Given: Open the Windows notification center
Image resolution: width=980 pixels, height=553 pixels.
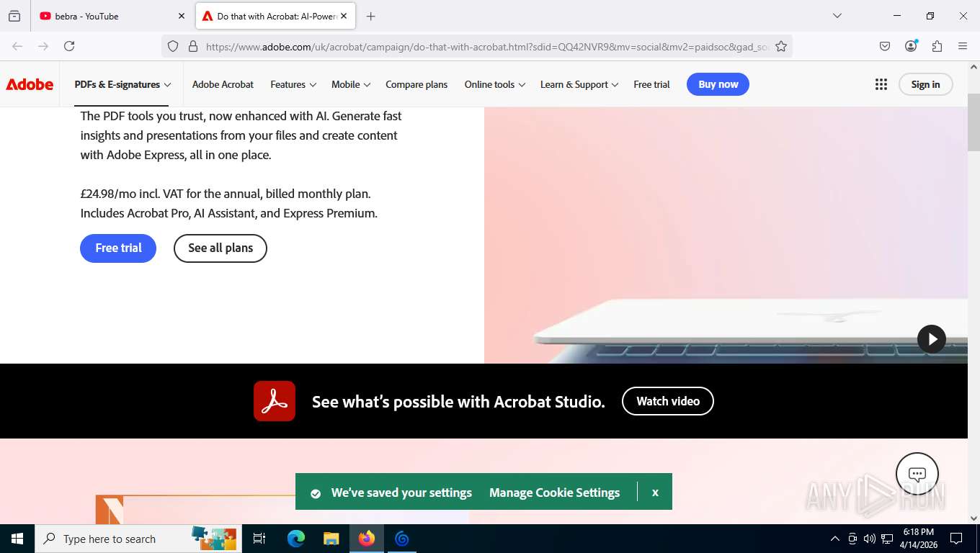Looking at the screenshot, I should click(956, 539).
